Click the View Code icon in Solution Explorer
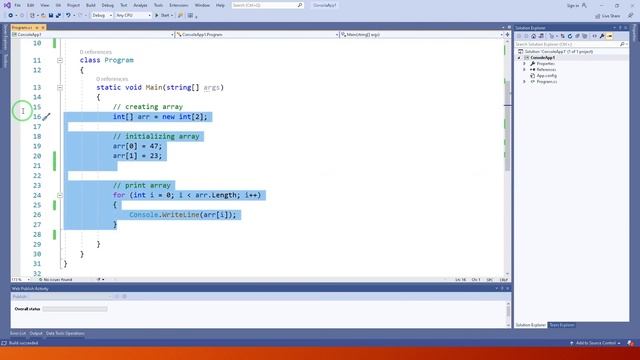The height and width of the screenshot is (360, 640). click(594, 36)
